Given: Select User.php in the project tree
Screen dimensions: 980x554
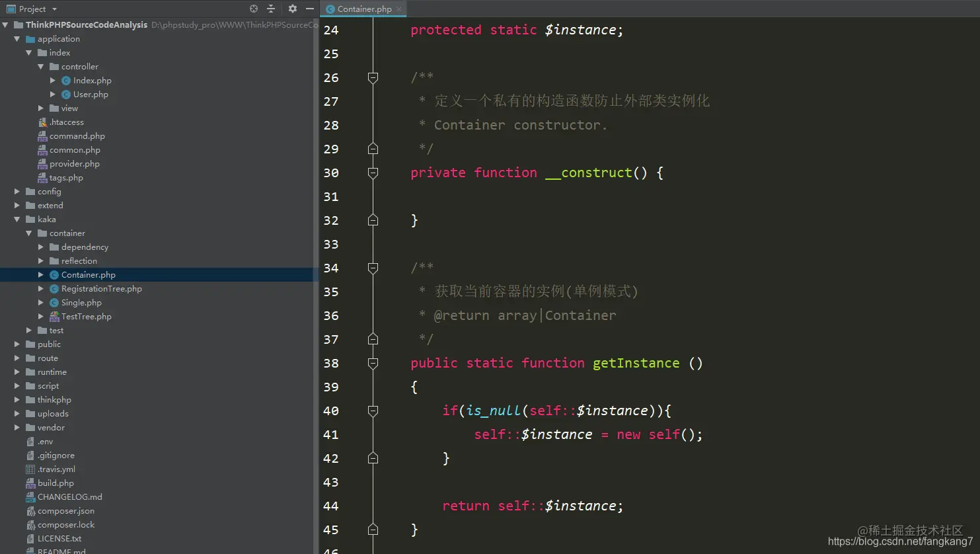Looking at the screenshot, I should tap(89, 94).
